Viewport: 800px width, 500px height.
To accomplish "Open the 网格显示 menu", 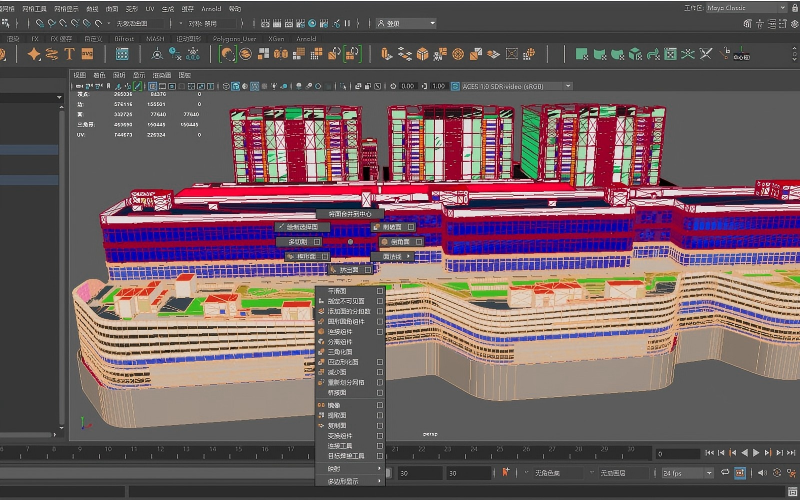I will [x=66, y=9].
